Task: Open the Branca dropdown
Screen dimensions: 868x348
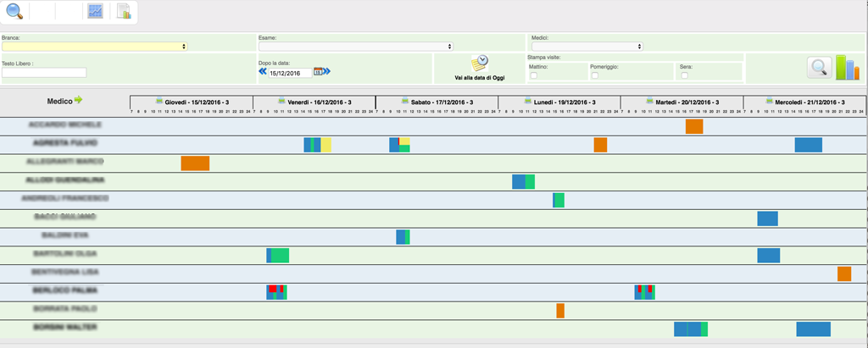Action: click(94, 47)
